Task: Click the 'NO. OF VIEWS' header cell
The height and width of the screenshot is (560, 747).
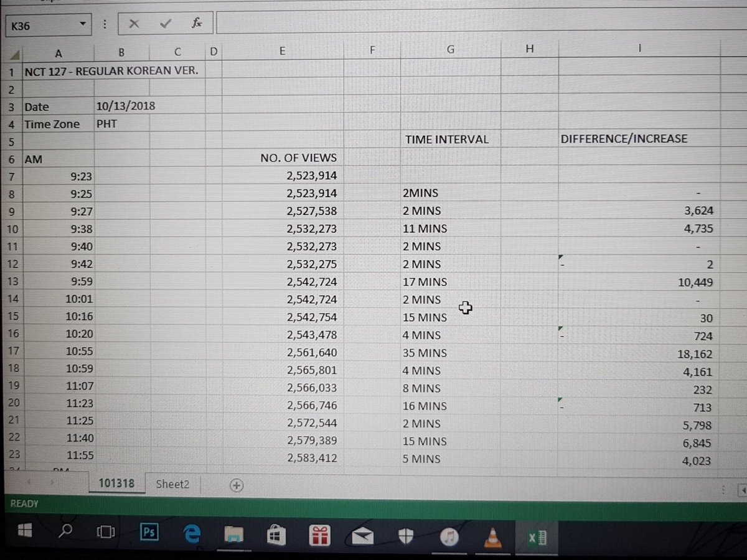Action: point(298,158)
